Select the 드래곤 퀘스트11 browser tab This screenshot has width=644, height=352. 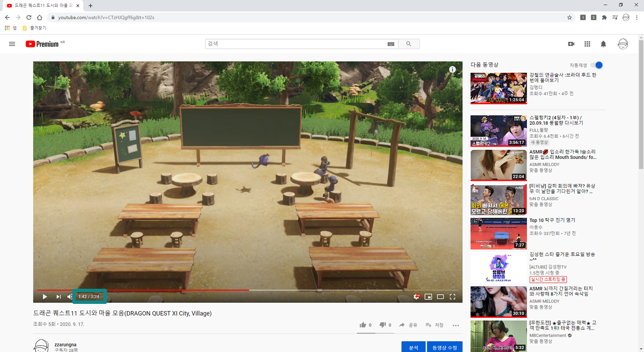tap(43, 6)
